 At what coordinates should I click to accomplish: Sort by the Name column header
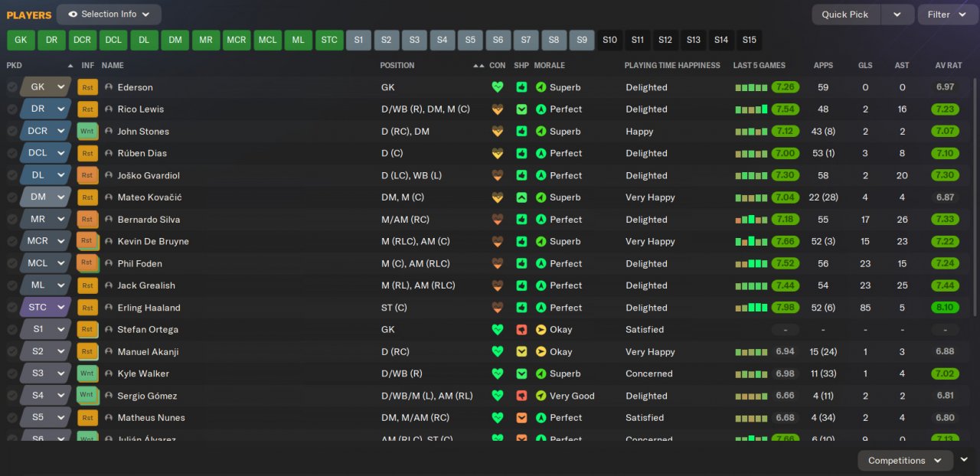point(112,66)
